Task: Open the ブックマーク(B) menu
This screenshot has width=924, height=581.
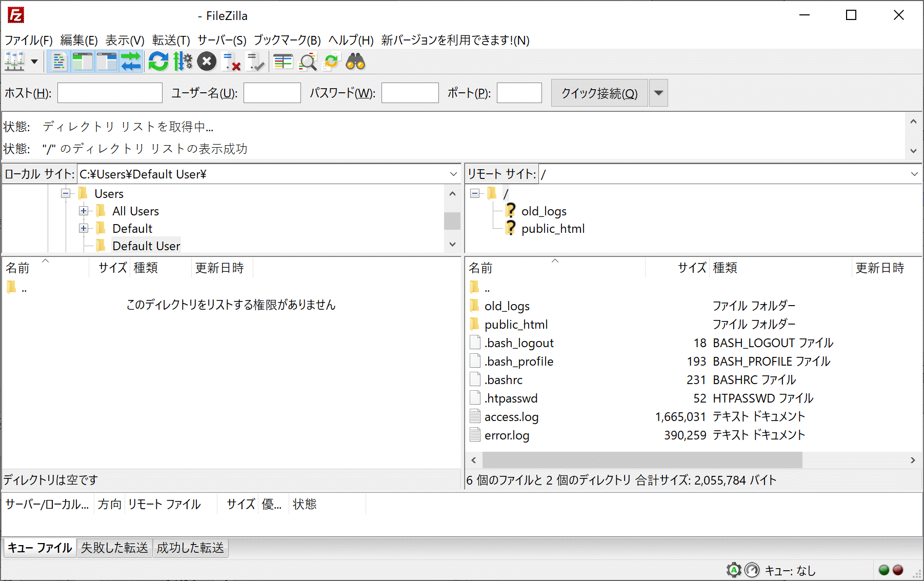Action: click(x=287, y=40)
